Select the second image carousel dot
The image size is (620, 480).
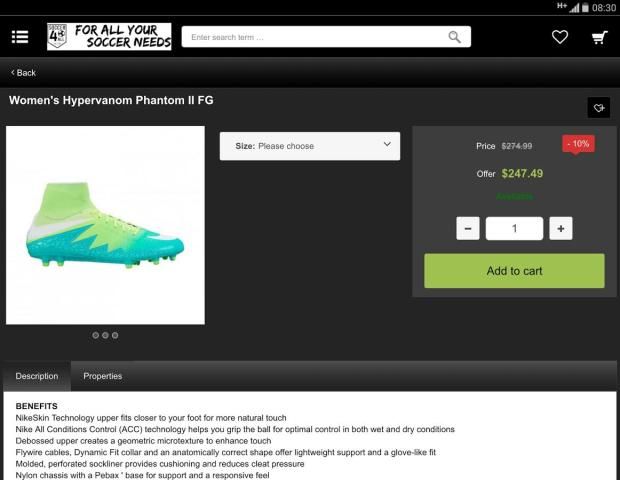click(105, 335)
